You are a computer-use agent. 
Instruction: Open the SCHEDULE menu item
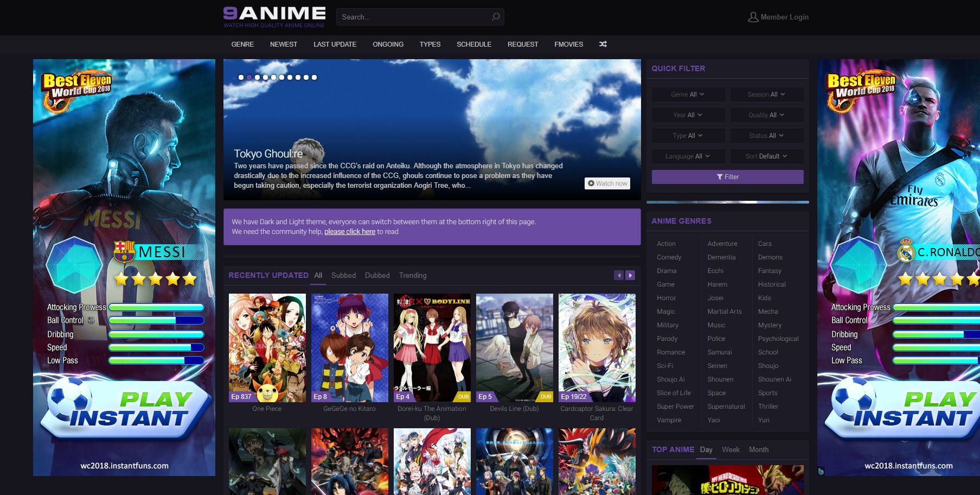(x=474, y=45)
